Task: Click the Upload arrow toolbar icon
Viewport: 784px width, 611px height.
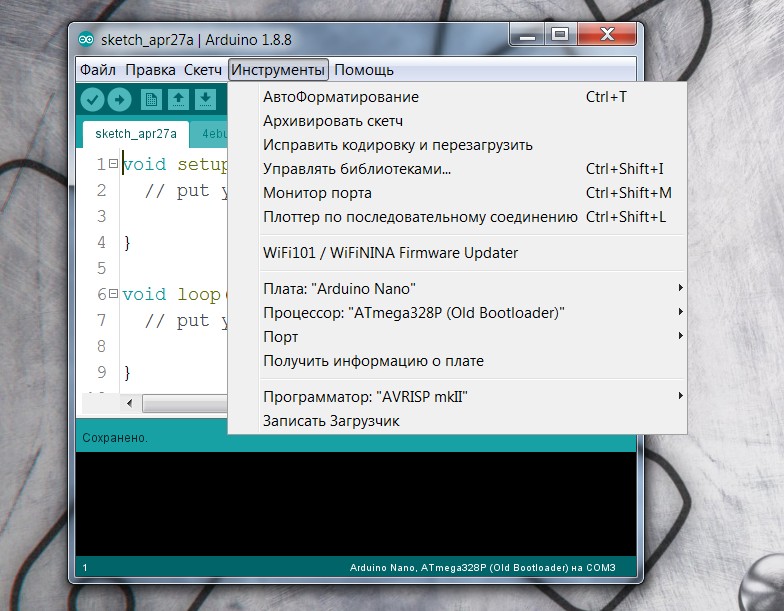Action: 120,100
